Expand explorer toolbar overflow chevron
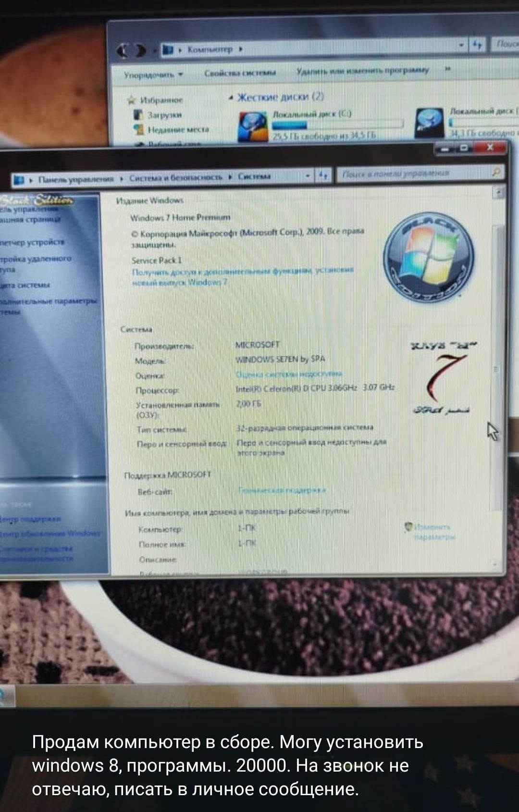This screenshot has width=519, height=812. (447, 69)
